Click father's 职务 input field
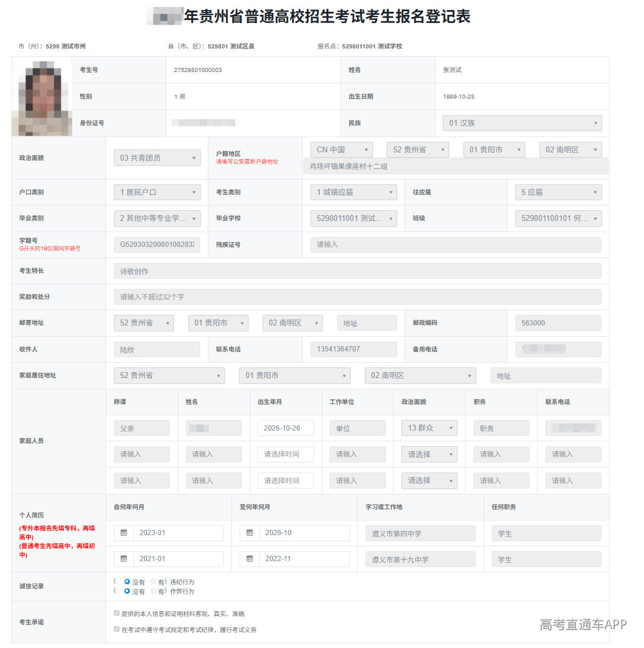Viewport: 644px width, 648px height. tap(502, 428)
